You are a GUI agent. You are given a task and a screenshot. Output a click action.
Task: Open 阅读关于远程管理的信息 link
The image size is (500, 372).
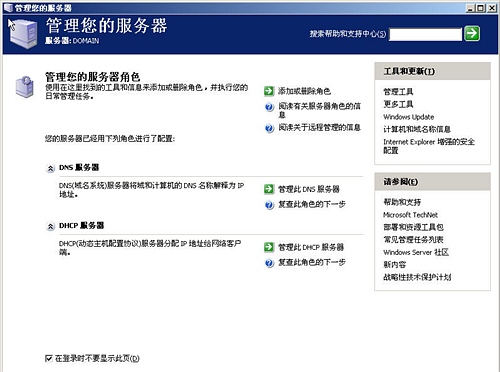319,127
